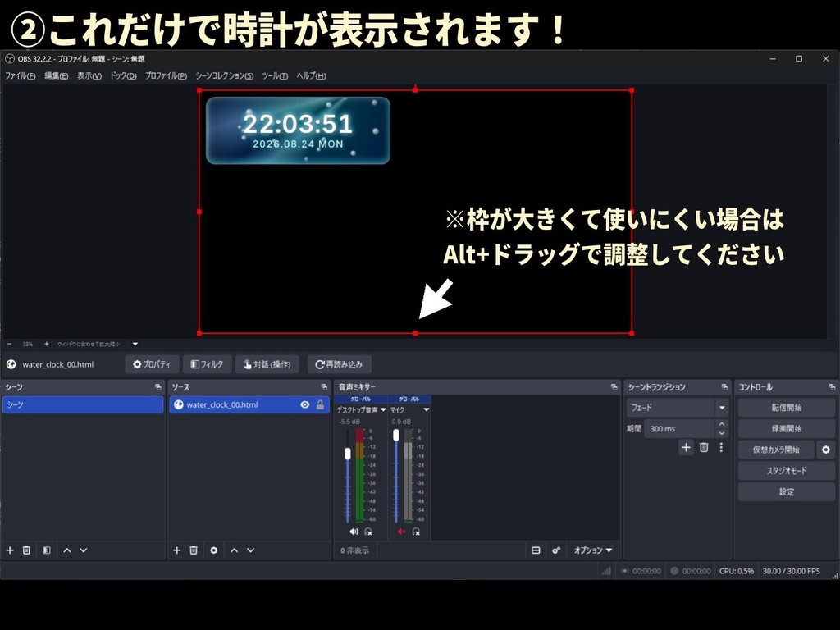The height and width of the screenshot is (630, 840).
Task: Undock the コントロール panel
Action: click(x=832, y=387)
